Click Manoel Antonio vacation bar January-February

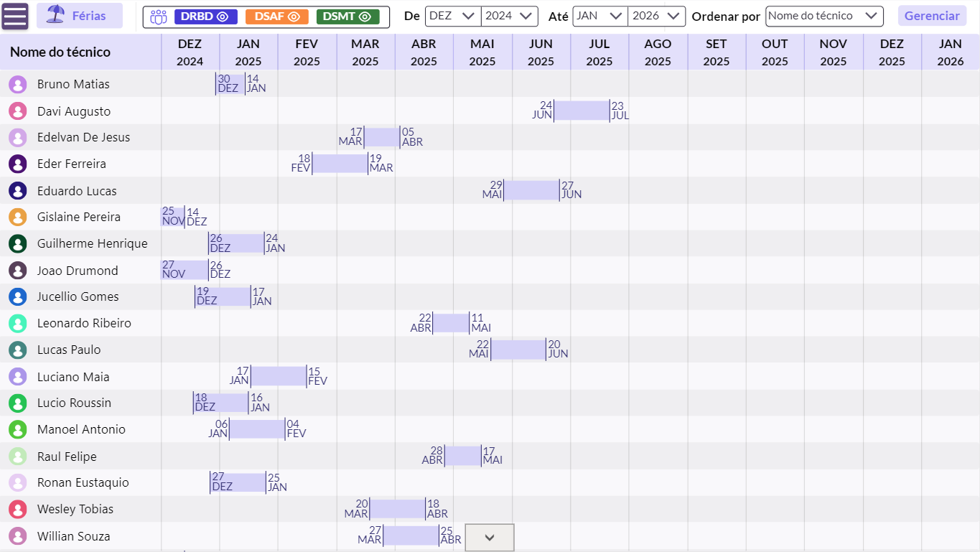point(257,429)
